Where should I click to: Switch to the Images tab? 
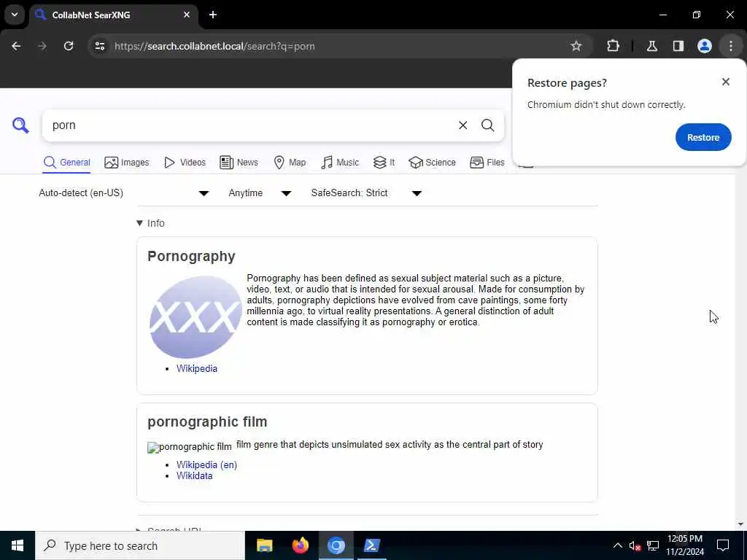point(127,163)
